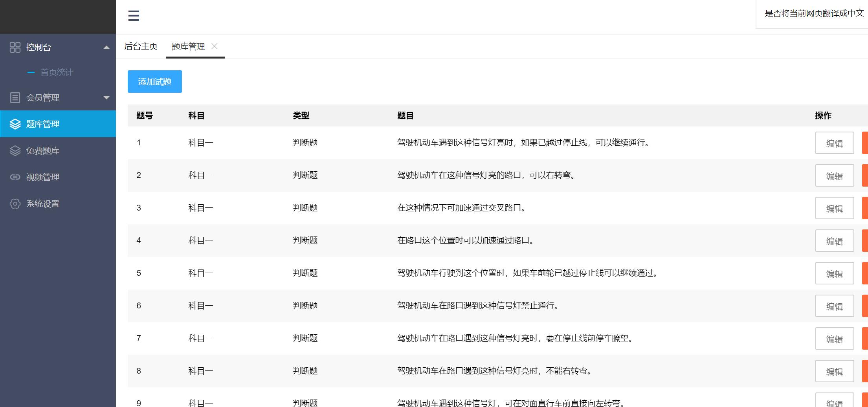This screenshot has width=868, height=407.
Task: Switch to the 后台主页 tab
Action: coord(141,46)
